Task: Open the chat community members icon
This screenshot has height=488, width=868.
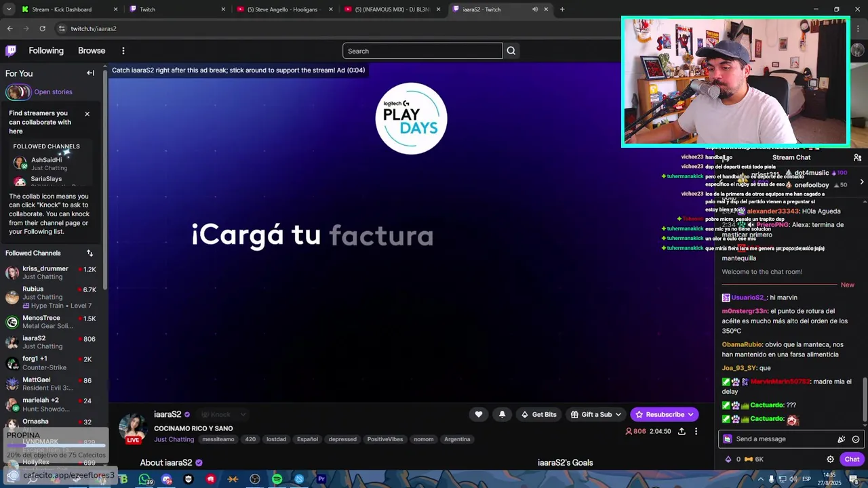Action: click(857, 157)
